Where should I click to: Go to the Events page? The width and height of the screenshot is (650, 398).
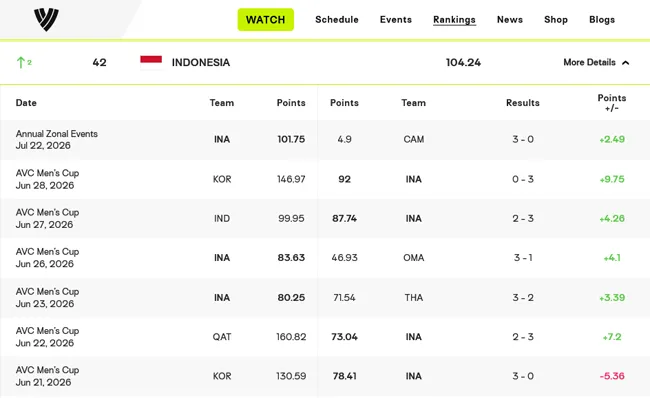pos(395,19)
